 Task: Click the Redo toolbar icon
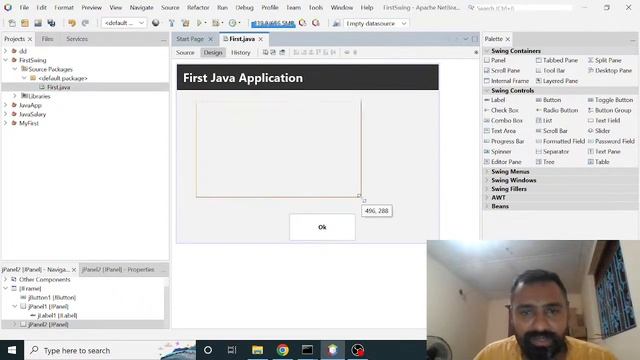click(85, 23)
